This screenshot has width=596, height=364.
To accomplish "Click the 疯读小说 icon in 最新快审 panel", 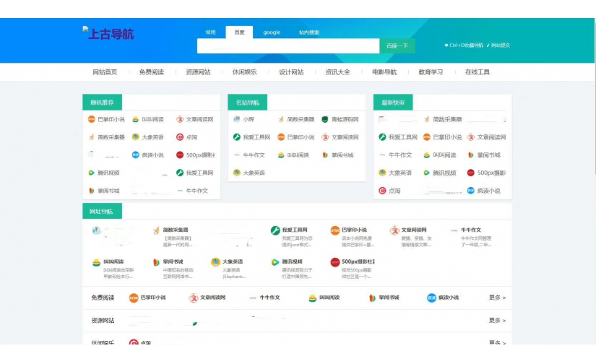I will (x=471, y=191).
